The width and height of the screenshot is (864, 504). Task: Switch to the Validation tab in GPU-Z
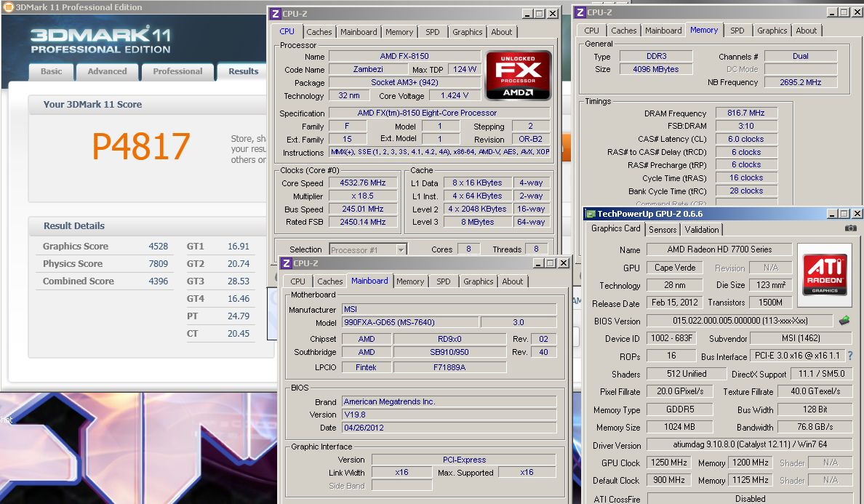point(702,229)
